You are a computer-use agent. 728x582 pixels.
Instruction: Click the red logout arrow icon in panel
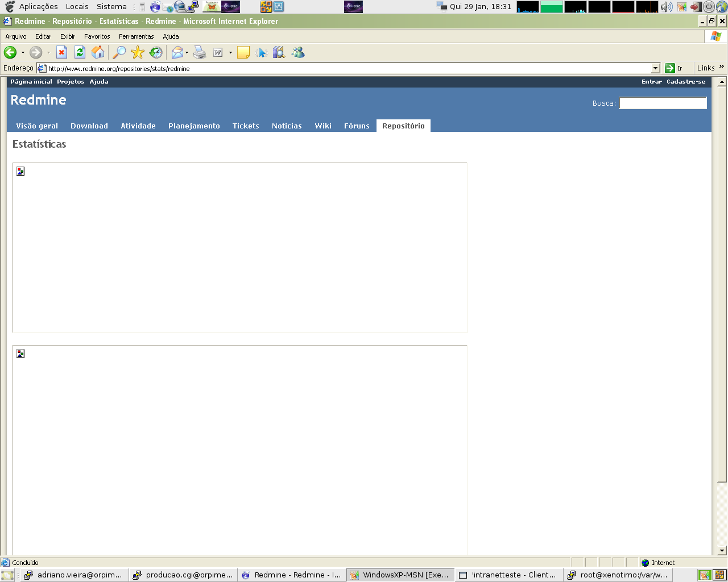pos(696,7)
